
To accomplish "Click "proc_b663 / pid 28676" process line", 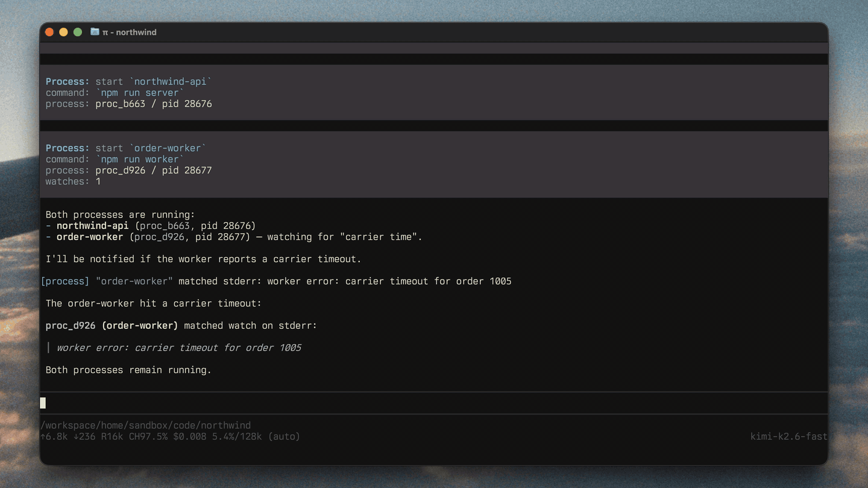I will 154,104.
